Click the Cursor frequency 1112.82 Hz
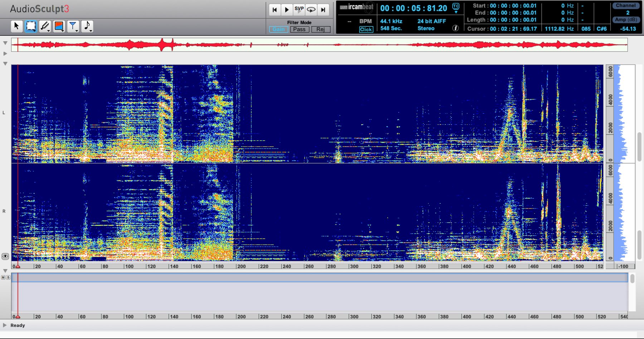The width and height of the screenshot is (644, 339). tap(559, 29)
